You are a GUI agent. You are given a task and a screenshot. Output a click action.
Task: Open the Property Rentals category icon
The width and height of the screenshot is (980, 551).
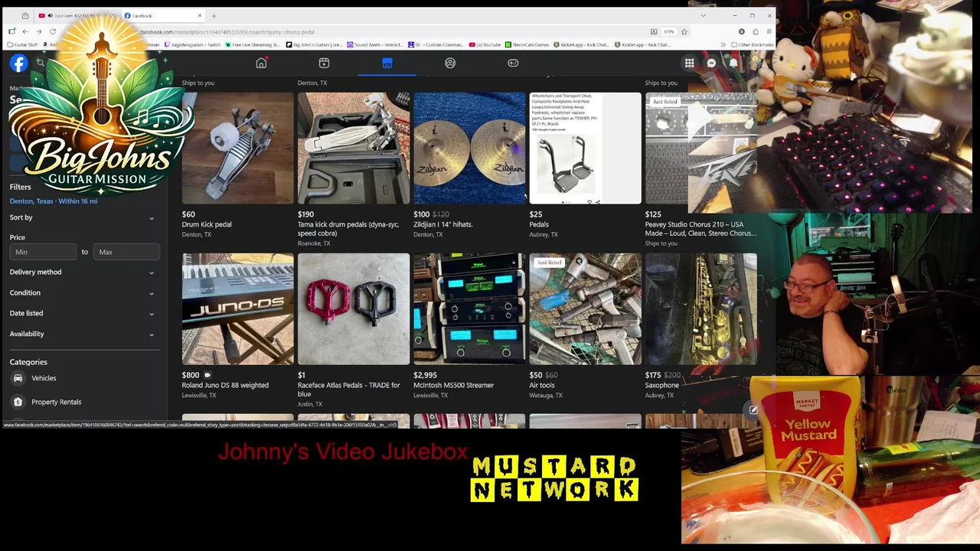(18, 402)
